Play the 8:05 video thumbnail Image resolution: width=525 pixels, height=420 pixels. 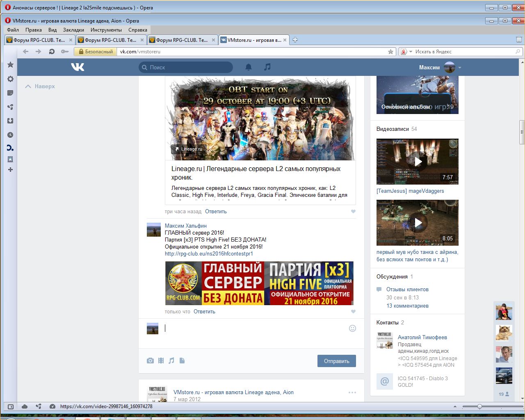418,223
